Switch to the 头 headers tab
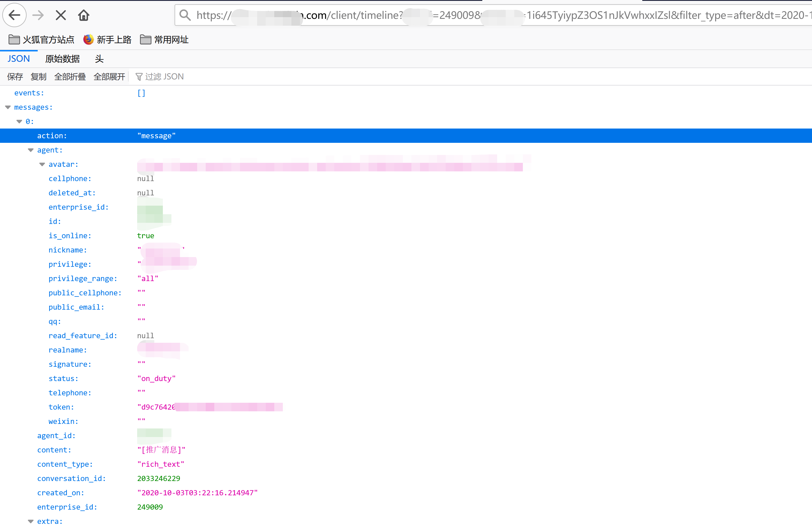 (99, 59)
